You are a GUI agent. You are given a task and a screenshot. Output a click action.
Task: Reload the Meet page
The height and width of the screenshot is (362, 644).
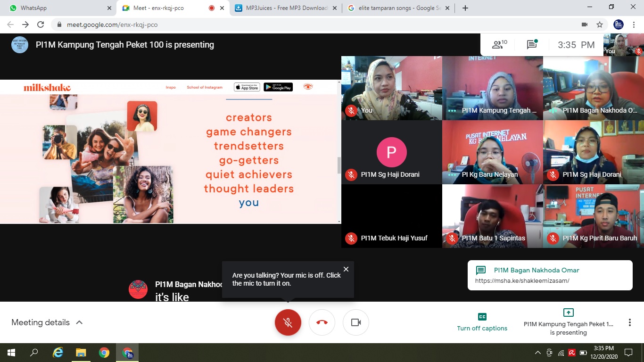click(x=41, y=25)
